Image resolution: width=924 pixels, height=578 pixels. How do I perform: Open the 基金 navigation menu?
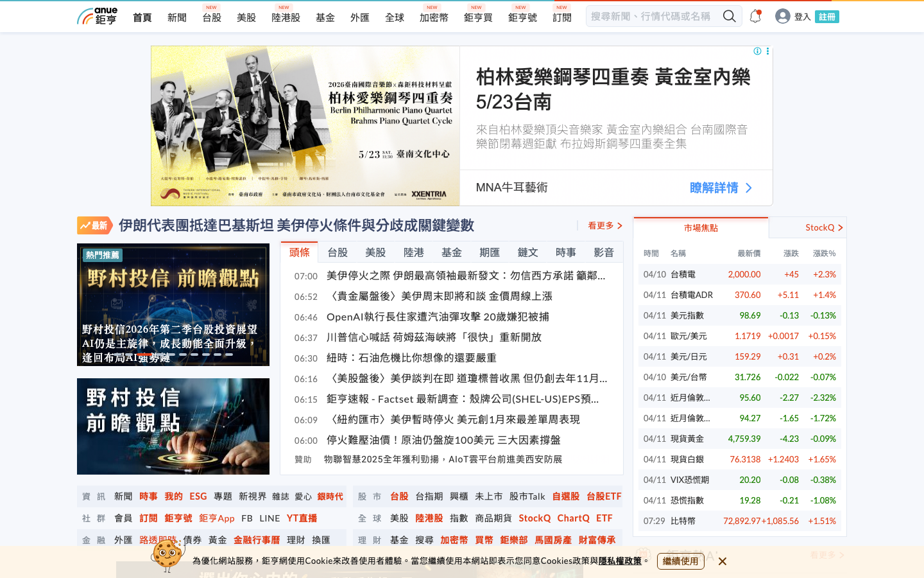point(325,17)
